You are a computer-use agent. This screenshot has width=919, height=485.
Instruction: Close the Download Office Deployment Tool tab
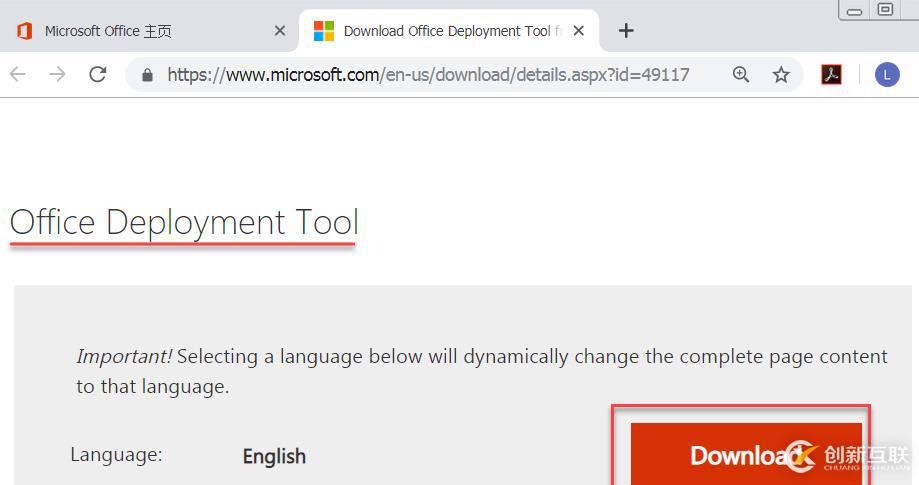click(578, 30)
